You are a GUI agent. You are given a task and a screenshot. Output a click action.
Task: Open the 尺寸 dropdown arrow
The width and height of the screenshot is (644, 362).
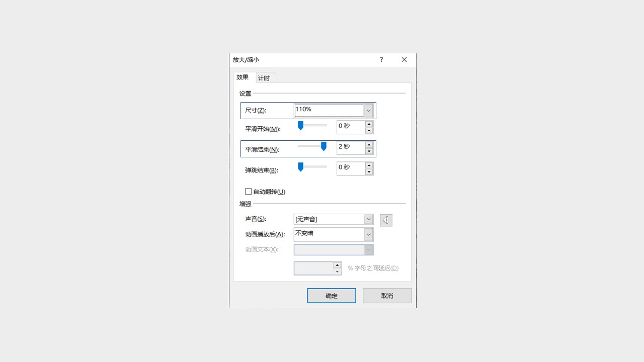click(x=369, y=111)
